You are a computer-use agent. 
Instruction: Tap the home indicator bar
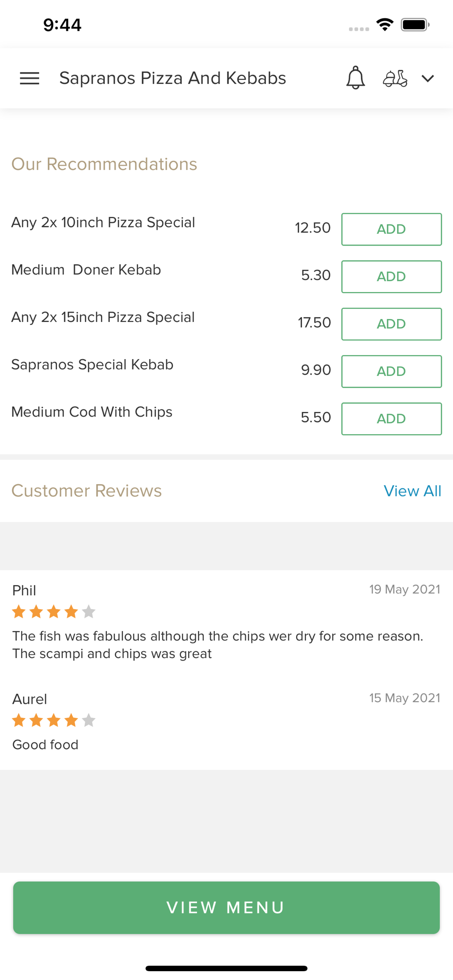[226, 968]
